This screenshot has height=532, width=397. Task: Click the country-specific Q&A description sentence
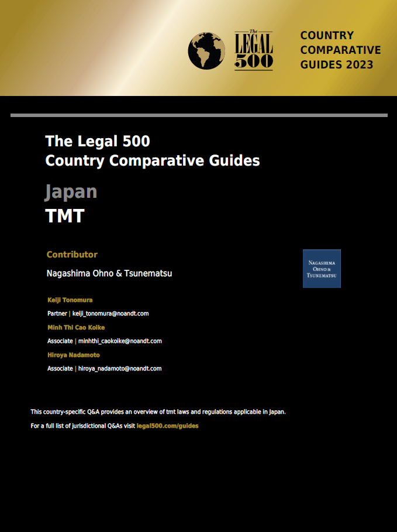(x=158, y=412)
